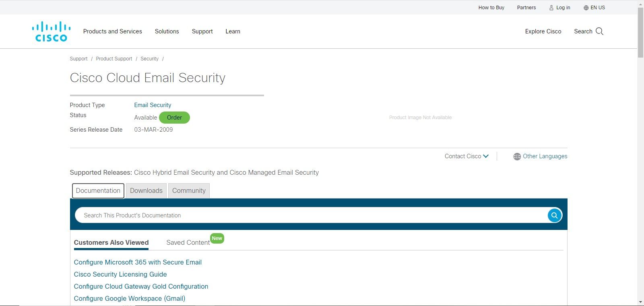Image resolution: width=644 pixels, height=306 pixels.
Task: Open the Support menu
Action: [x=202, y=31]
